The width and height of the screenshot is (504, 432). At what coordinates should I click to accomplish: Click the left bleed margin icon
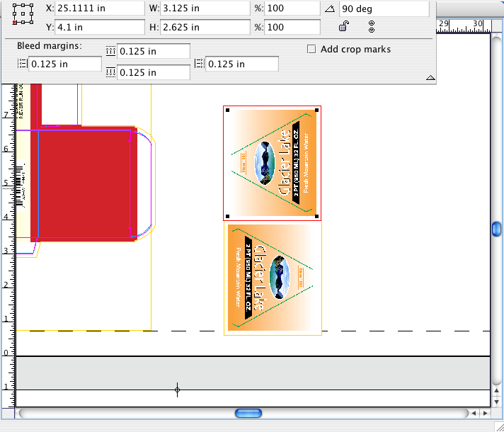click(x=22, y=64)
